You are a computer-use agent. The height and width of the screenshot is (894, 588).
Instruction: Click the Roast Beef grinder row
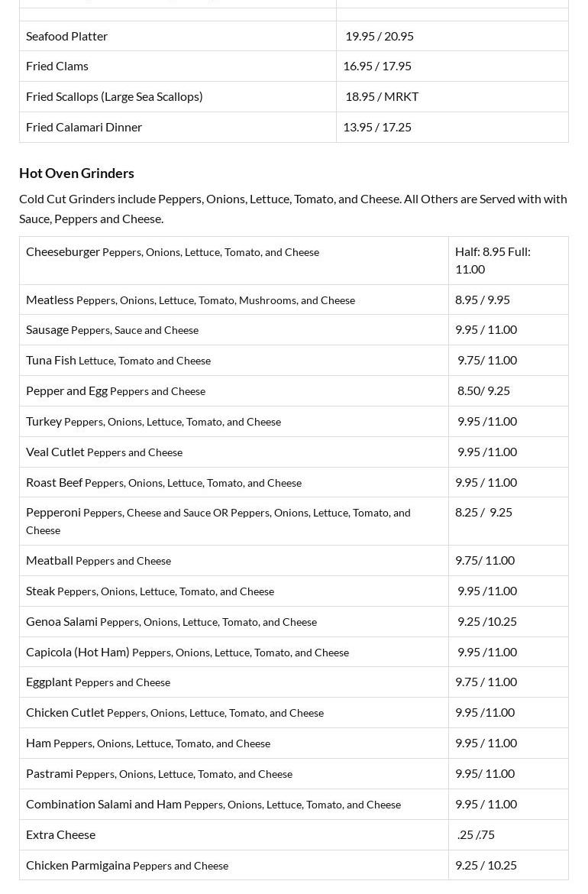click(x=54, y=482)
